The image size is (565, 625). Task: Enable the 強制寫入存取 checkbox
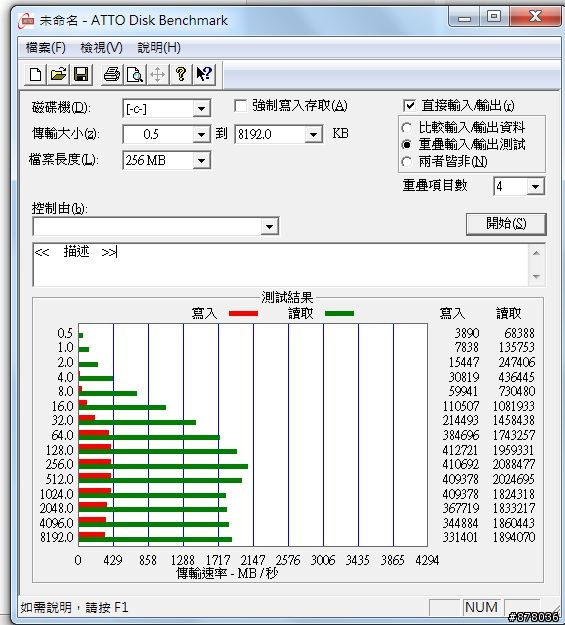[x=240, y=106]
